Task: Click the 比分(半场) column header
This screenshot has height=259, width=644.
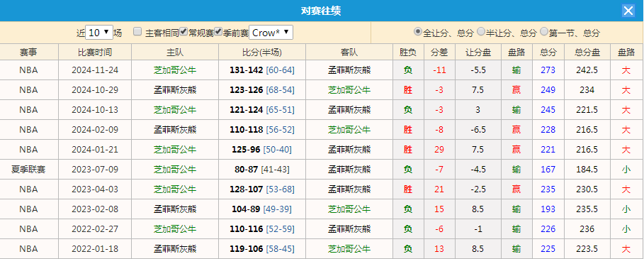Action: pyautogui.click(x=262, y=53)
